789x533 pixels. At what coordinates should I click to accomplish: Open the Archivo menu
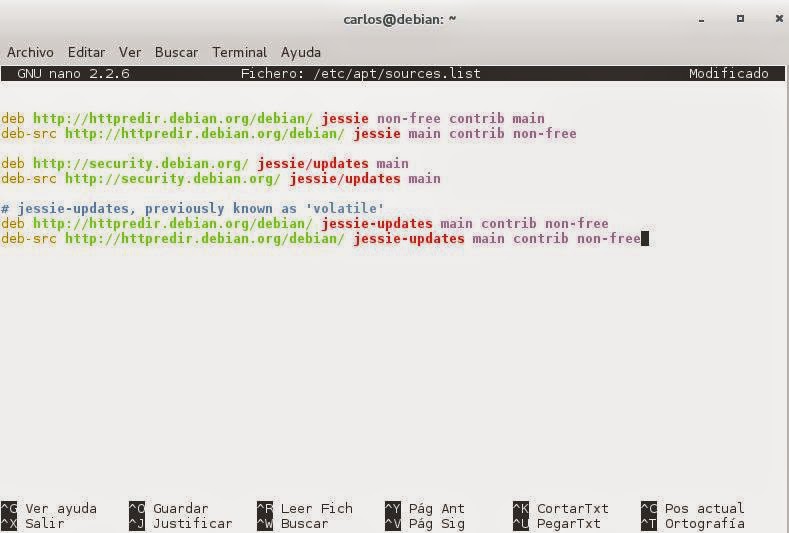click(30, 52)
